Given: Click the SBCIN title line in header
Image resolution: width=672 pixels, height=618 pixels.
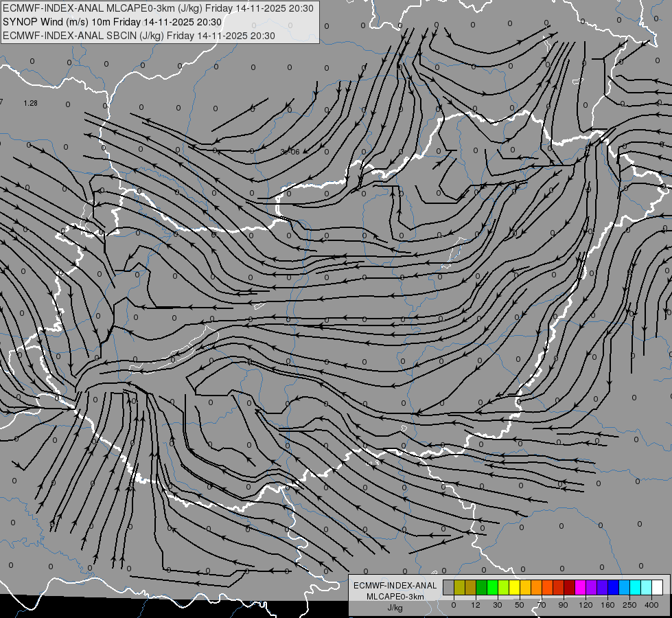Looking at the screenshot, I should coord(139,36).
